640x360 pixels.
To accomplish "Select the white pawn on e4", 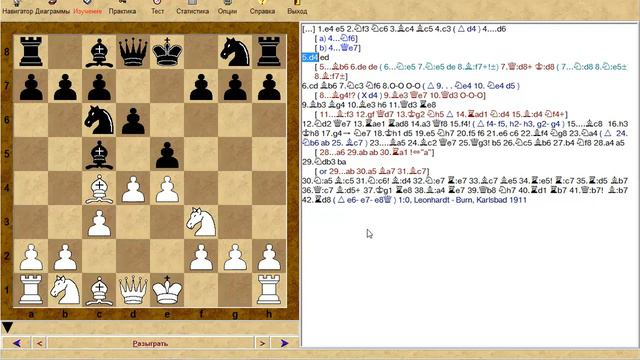I will [x=167, y=188].
